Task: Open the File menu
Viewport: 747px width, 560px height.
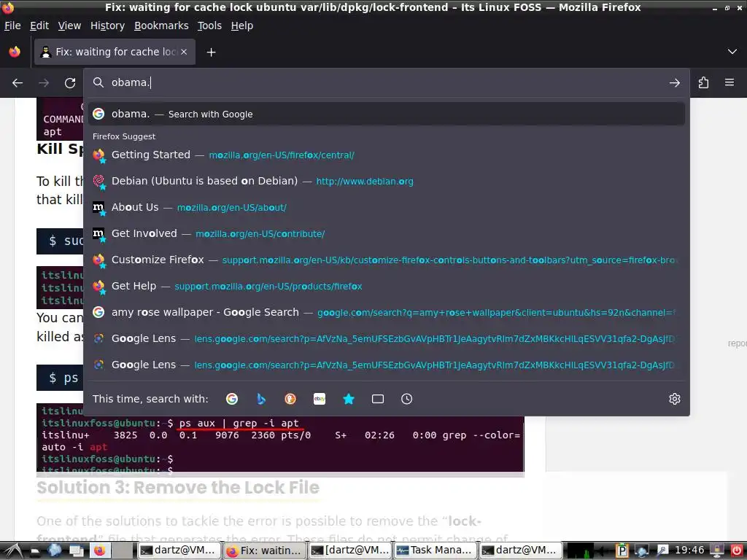Action: tap(12, 26)
